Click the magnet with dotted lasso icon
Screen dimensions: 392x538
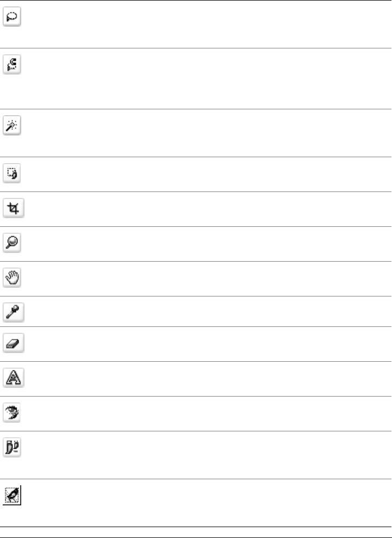pyautogui.click(x=12, y=64)
